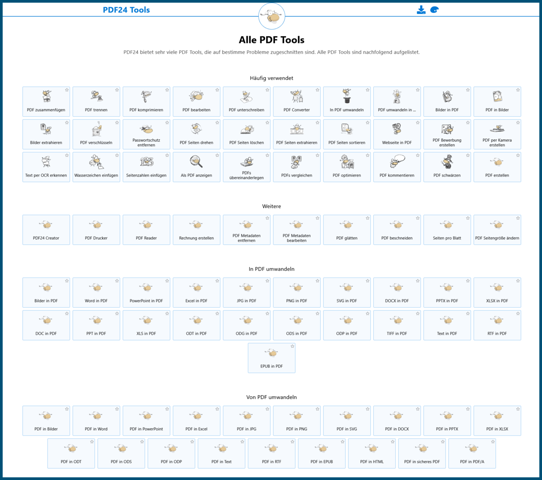Select the PDF in PPTX converter

pos(447,421)
